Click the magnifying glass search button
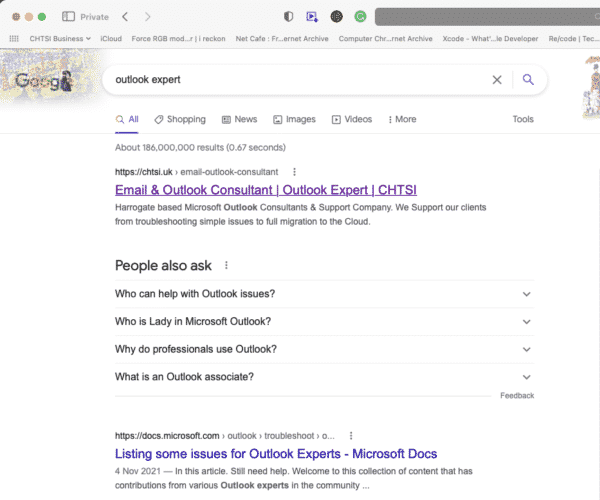The width and height of the screenshot is (600, 500). tap(528, 80)
